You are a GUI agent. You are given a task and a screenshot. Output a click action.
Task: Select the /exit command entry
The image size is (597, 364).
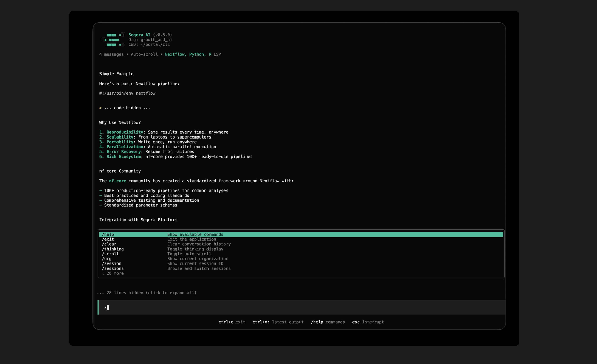(301, 239)
